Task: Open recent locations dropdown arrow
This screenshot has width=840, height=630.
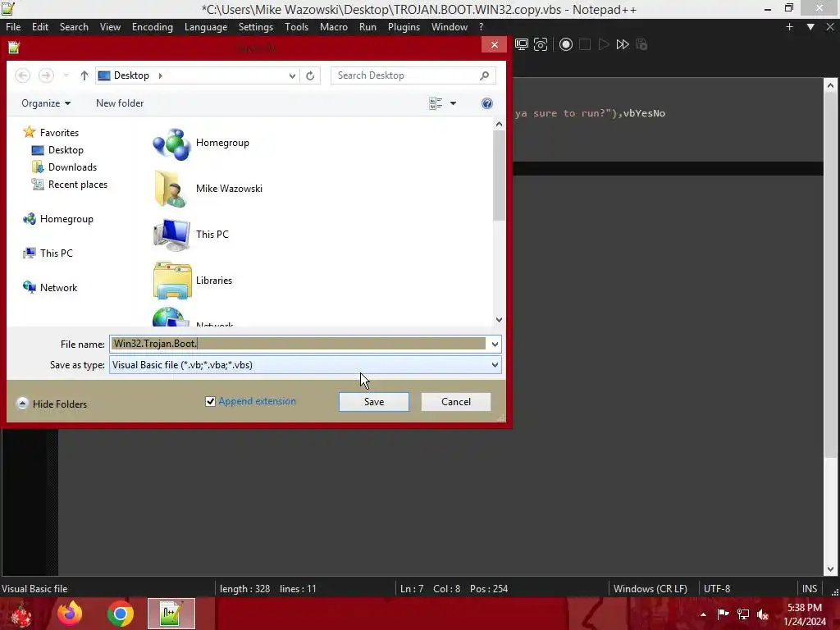Action: coord(66,75)
